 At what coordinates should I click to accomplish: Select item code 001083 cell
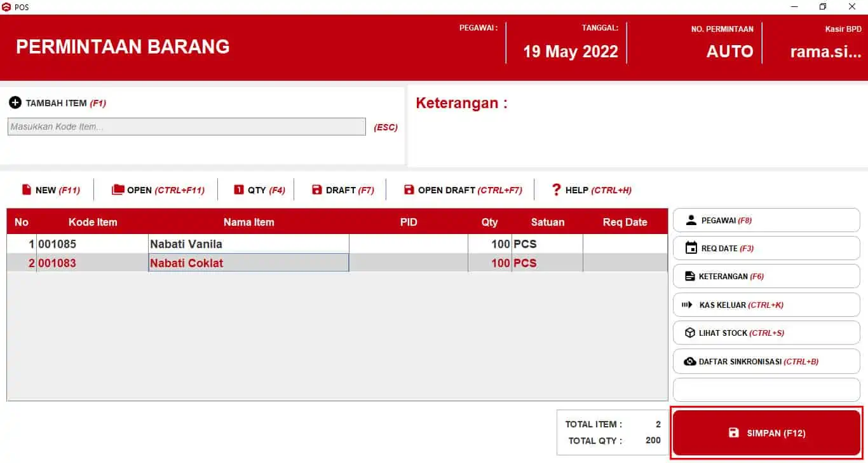pos(92,263)
